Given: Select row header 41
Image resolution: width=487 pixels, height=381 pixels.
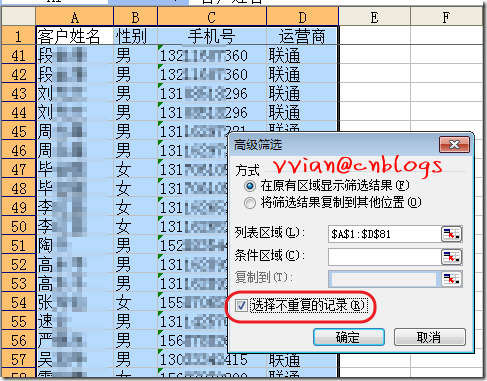Looking at the screenshot, I should [19, 55].
